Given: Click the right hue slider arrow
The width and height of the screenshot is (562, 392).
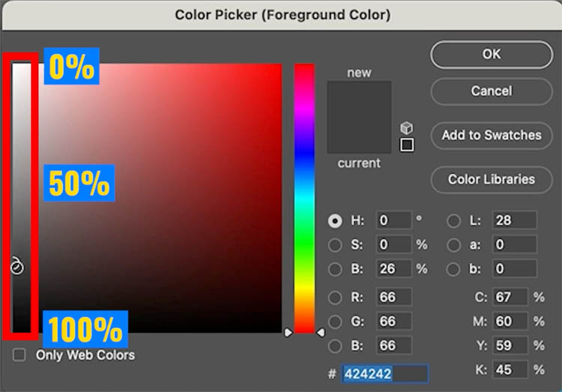Looking at the screenshot, I should (x=321, y=333).
